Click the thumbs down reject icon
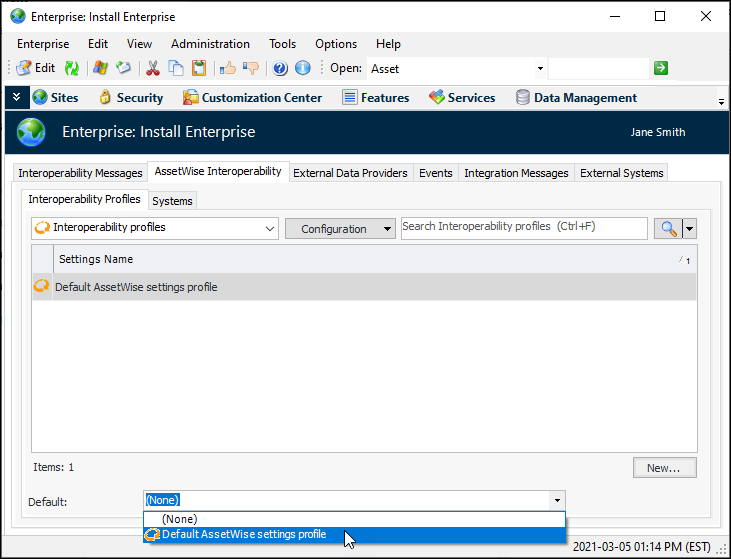This screenshot has width=731, height=559. click(x=251, y=69)
